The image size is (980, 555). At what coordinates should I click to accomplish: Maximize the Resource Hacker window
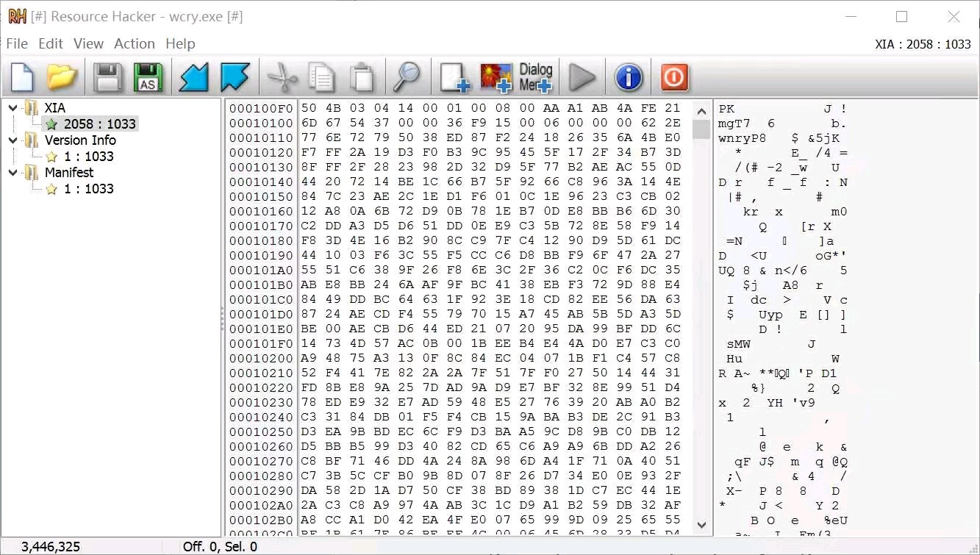tap(902, 17)
